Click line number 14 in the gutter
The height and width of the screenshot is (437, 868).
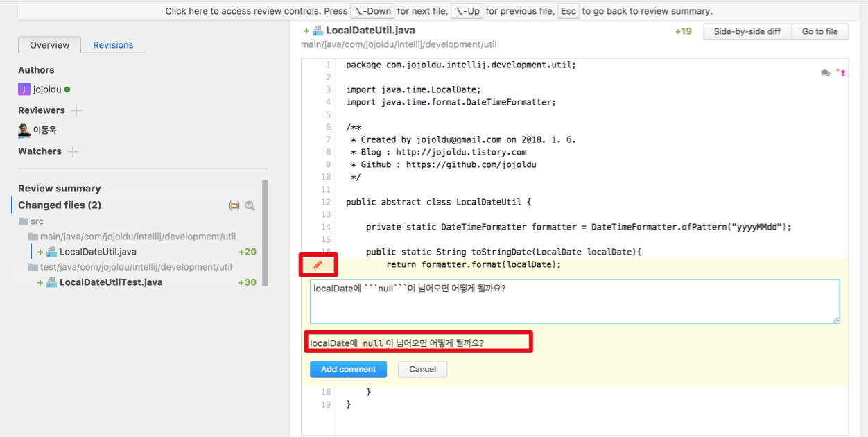pos(326,227)
